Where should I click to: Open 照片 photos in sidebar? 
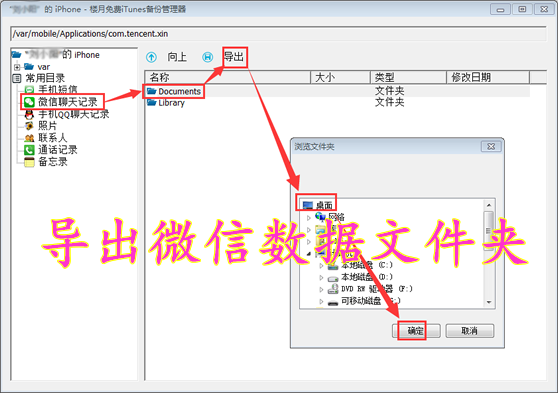pyautogui.click(x=48, y=126)
